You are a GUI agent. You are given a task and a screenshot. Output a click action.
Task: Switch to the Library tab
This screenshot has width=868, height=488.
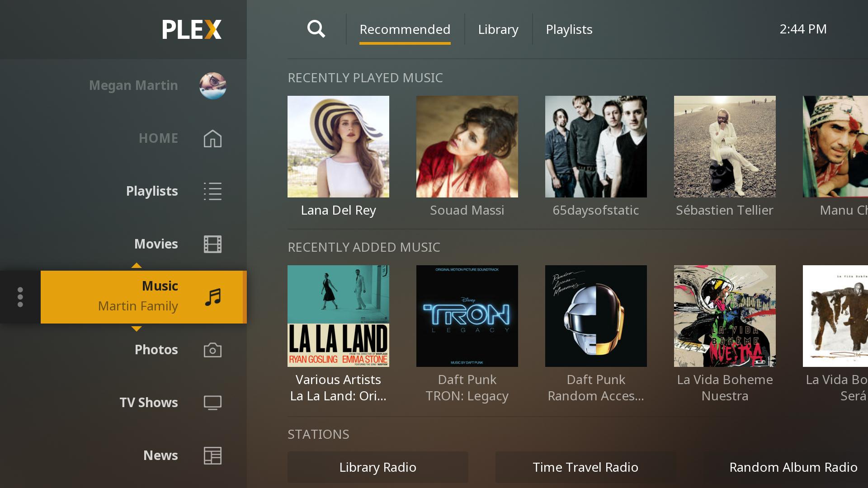(498, 28)
